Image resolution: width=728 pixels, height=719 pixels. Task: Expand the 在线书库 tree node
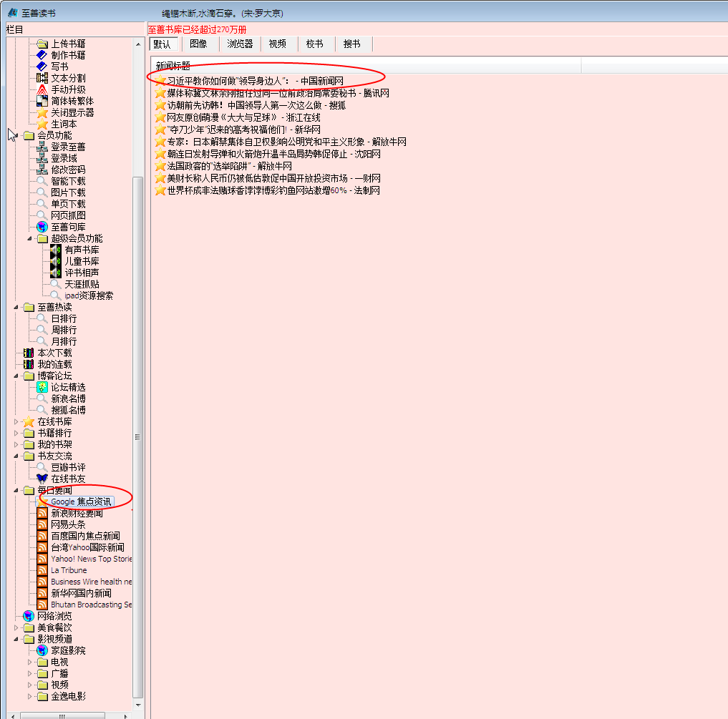coord(16,422)
